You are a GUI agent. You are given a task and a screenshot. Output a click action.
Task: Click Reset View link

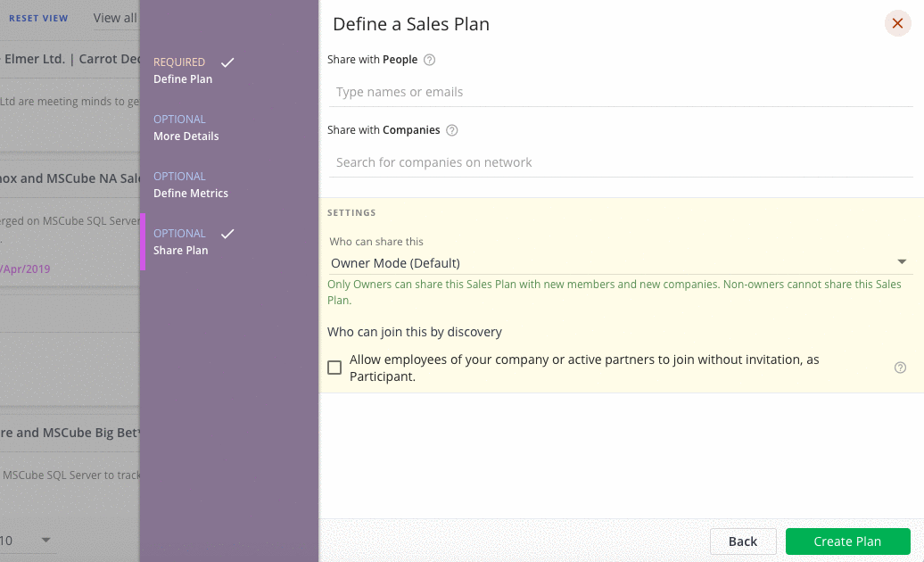tap(38, 18)
